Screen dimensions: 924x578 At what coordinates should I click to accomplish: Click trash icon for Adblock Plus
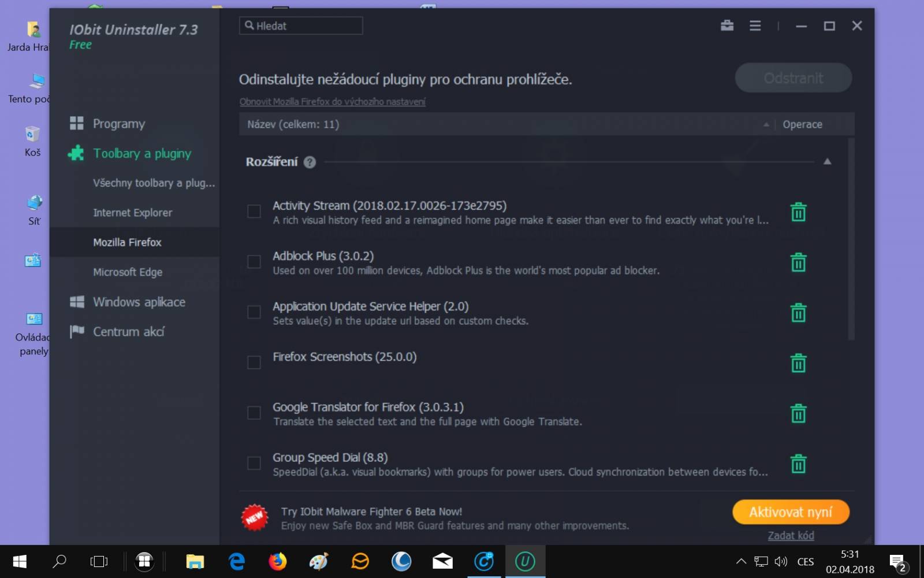(x=798, y=262)
